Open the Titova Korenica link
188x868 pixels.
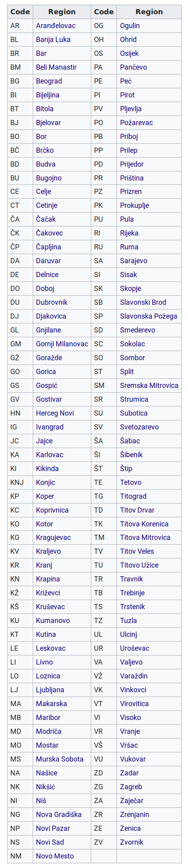tap(144, 524)
